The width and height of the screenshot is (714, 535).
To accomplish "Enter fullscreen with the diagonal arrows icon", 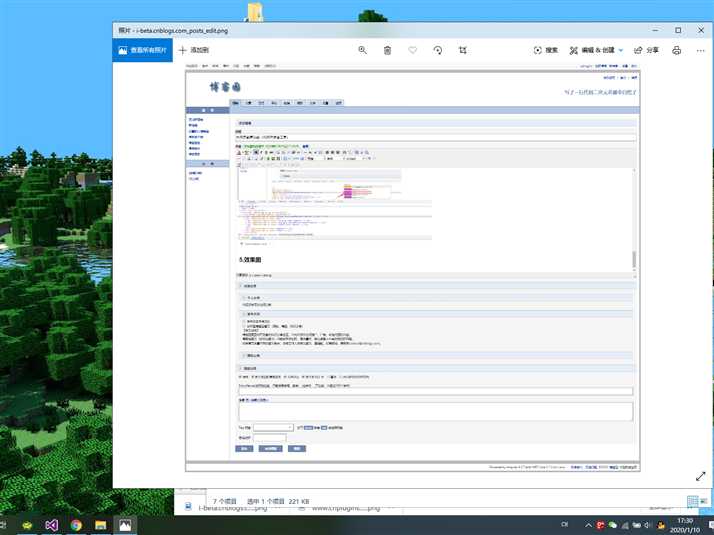I will [701, 476].
